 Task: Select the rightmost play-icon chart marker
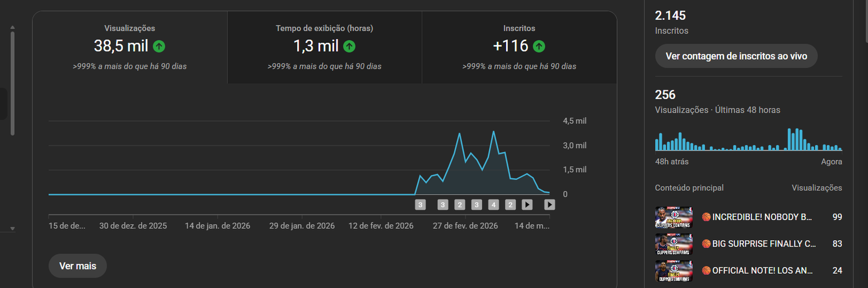(x=550, y=205)
